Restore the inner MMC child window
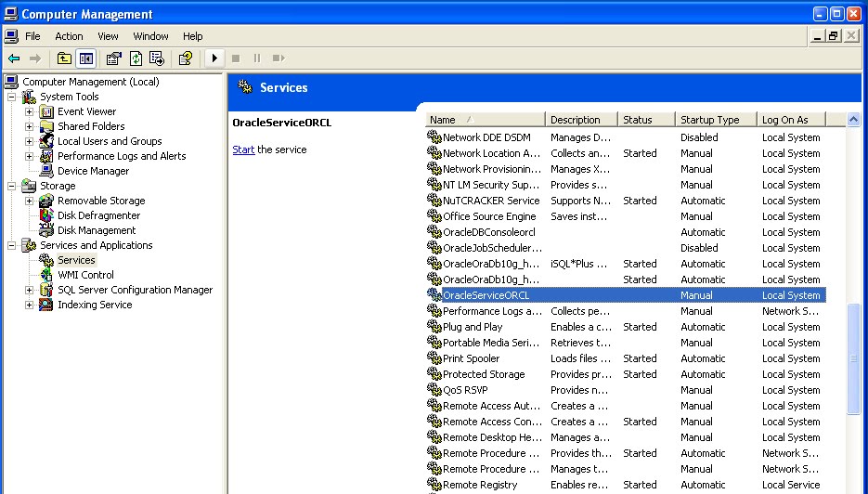This screenshot has height=494, width=868. 833,36
